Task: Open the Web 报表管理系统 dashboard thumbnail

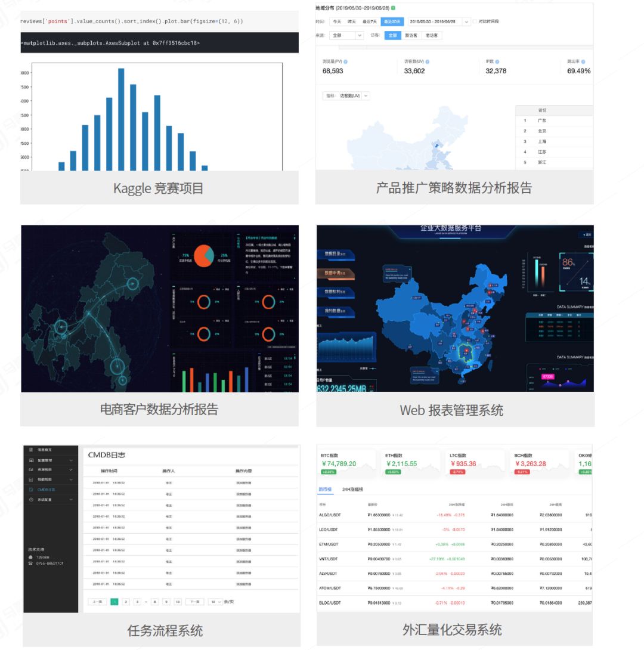Action: [455, 308]
